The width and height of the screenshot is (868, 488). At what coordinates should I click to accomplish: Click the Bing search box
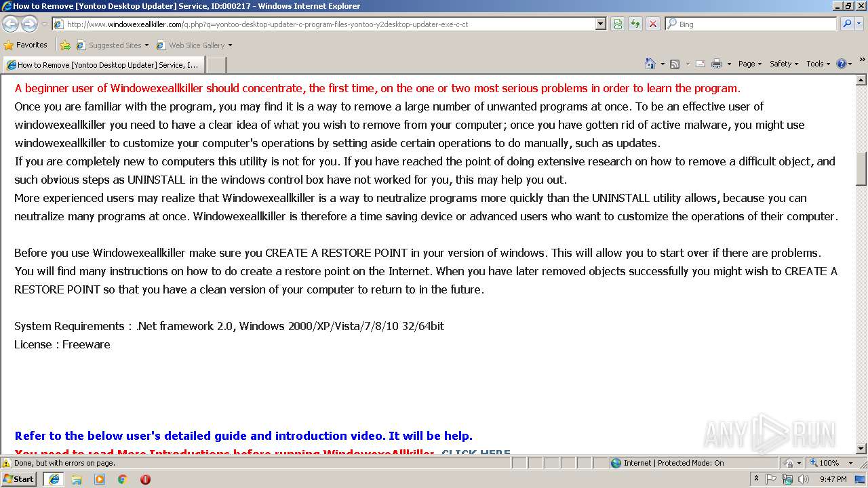click(751, 24)
